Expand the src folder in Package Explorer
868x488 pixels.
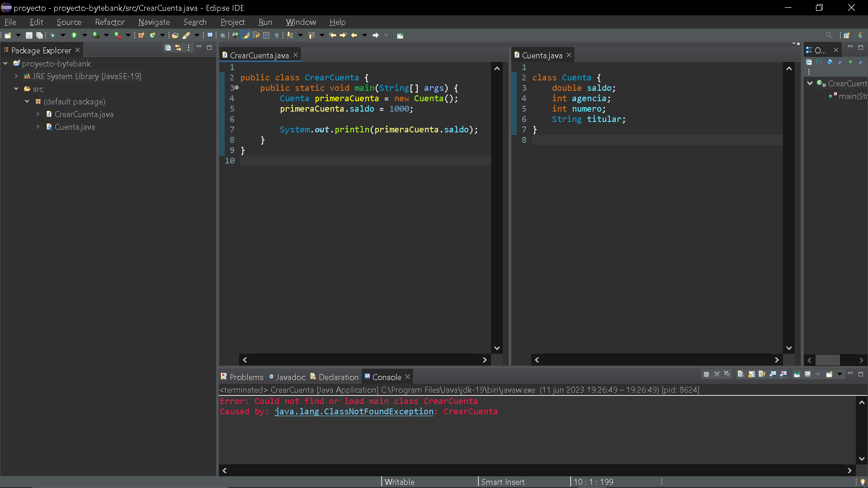click(16, 89)
